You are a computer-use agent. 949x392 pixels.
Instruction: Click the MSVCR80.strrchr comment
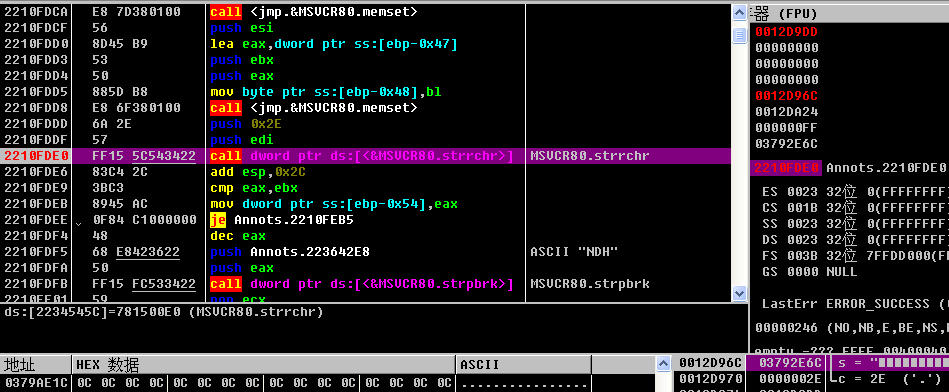click(x=589, y=156)
